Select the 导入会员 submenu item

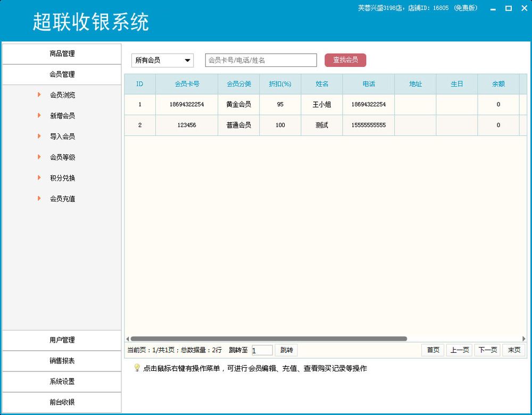62,137
